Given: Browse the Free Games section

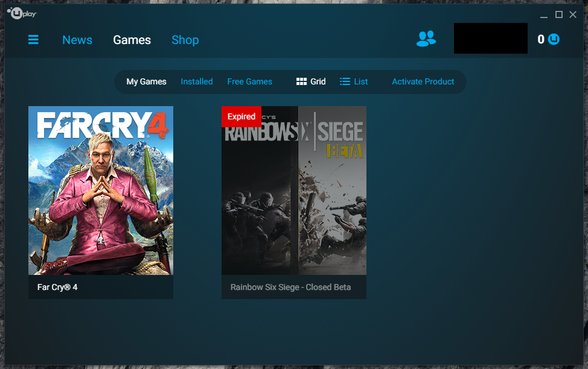Looking at the screenshot, I should (250, 81).
